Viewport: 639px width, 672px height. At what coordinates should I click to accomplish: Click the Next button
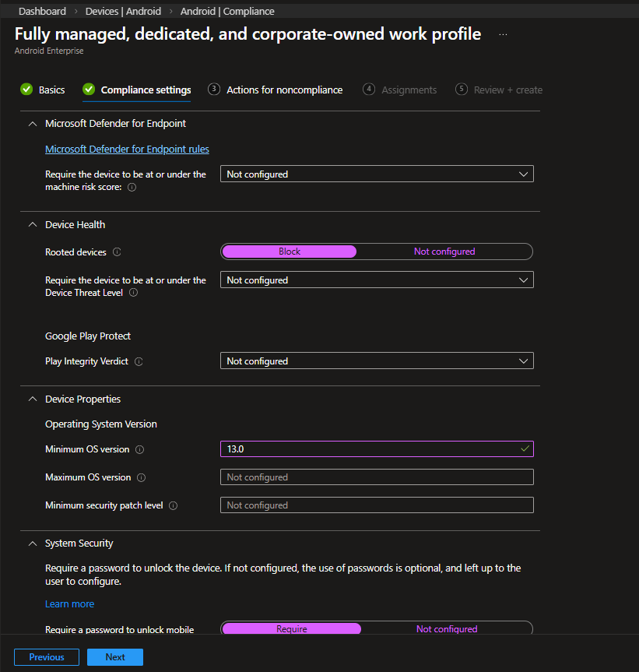click(x=115, y=657)
